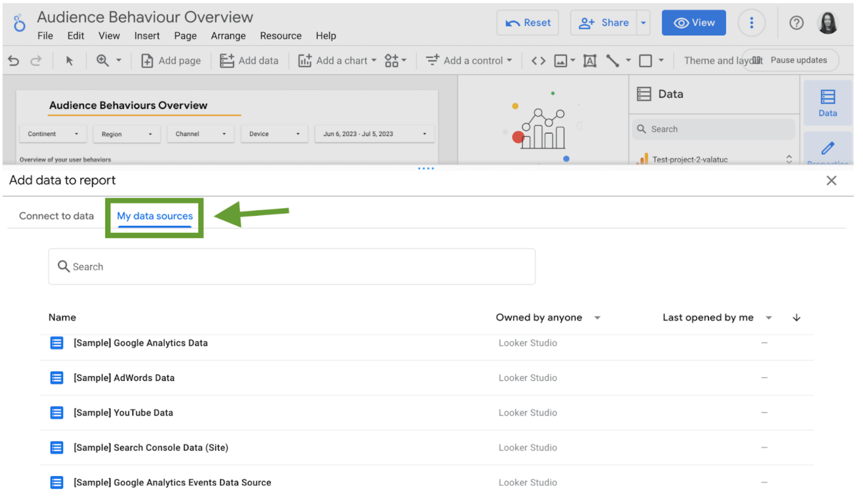Viewport: 863px width, 504px height.
Task: Switch to the Connect to data tab
Action: pyautogui.click(x=56, y=216)
